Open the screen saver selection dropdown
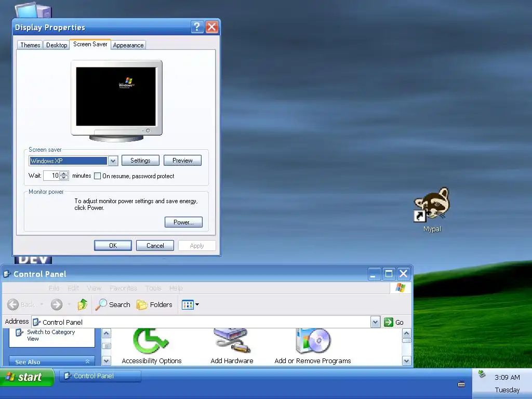This screenshot has width=532, height=399. click(113, 161)
